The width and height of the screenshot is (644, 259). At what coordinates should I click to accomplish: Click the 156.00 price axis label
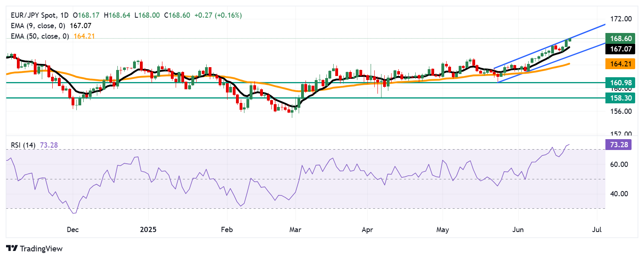pos(621,111)
